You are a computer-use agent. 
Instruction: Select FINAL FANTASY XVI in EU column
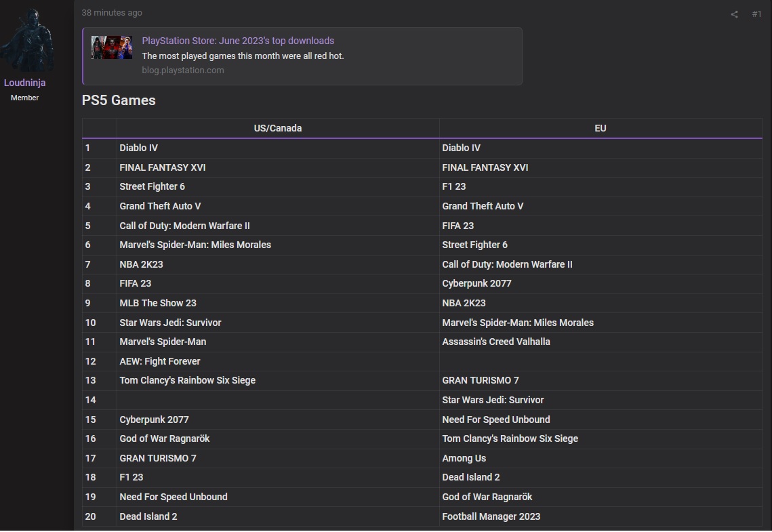click(x=485, y=168)
